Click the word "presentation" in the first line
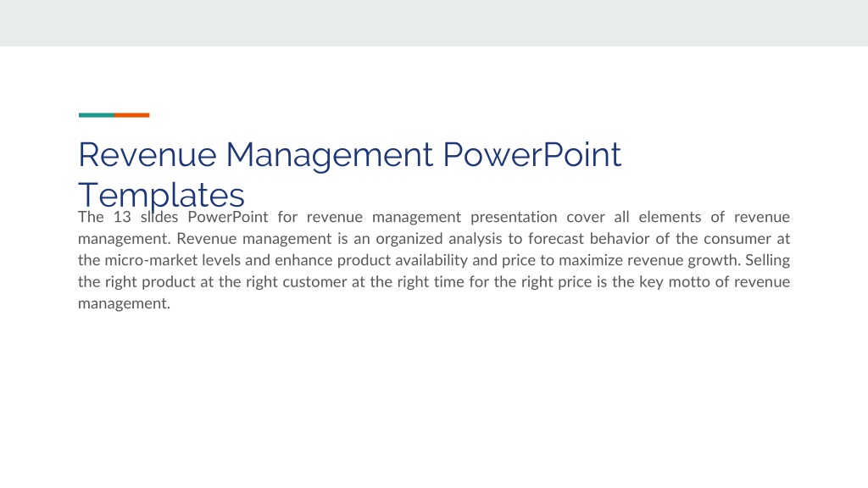The height and width of the screenshot is (488, 868). 514,218
